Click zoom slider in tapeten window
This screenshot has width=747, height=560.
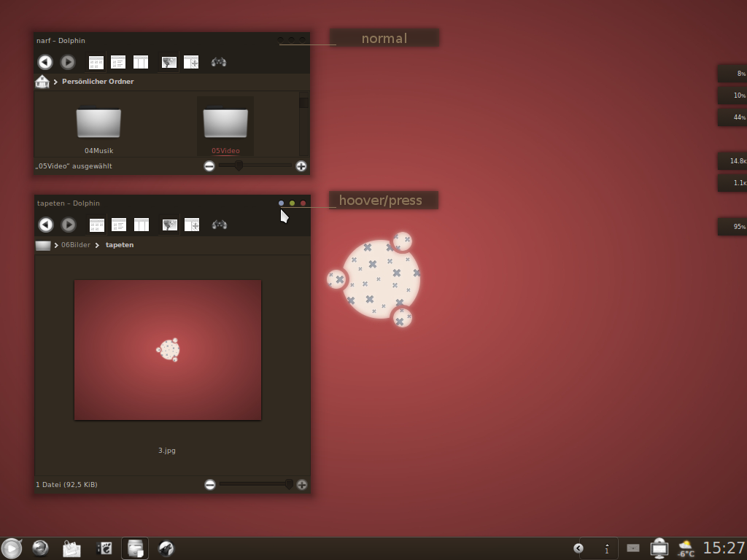(256, 484)
